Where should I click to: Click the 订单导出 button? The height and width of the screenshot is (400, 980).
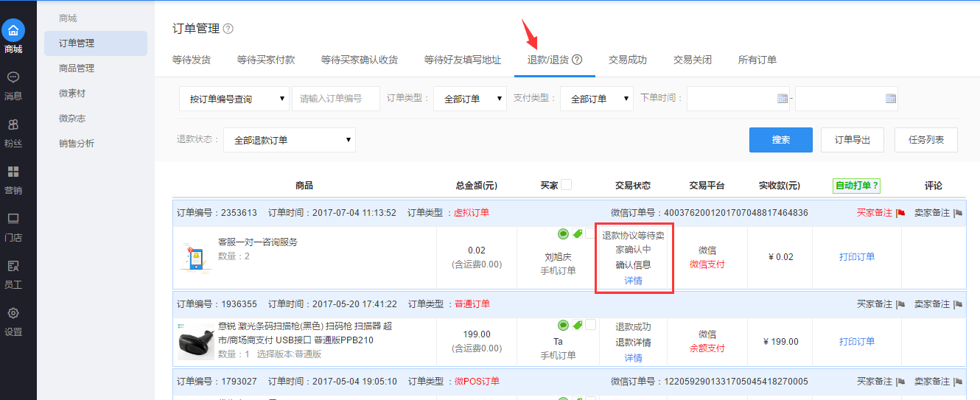[x=852, y=140]
